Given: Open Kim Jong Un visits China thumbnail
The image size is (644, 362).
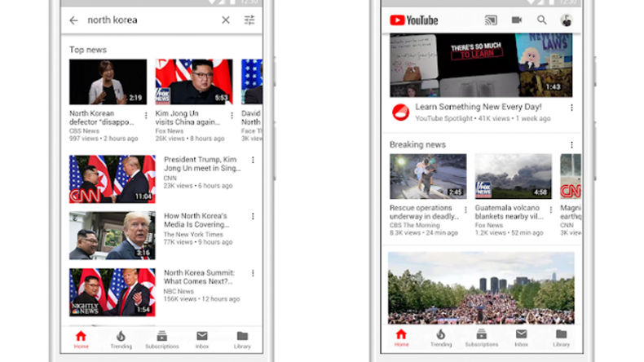Looking at the screenshot, I should point(194,82).
